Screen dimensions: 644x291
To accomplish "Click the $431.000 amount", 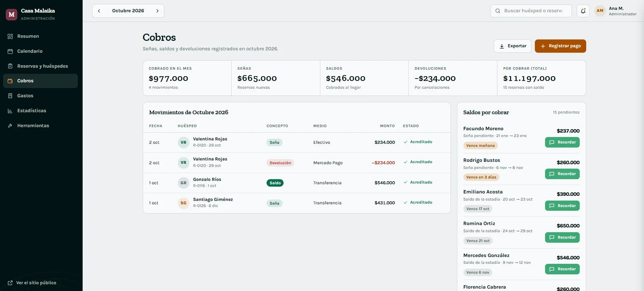I will coord(385,203).
